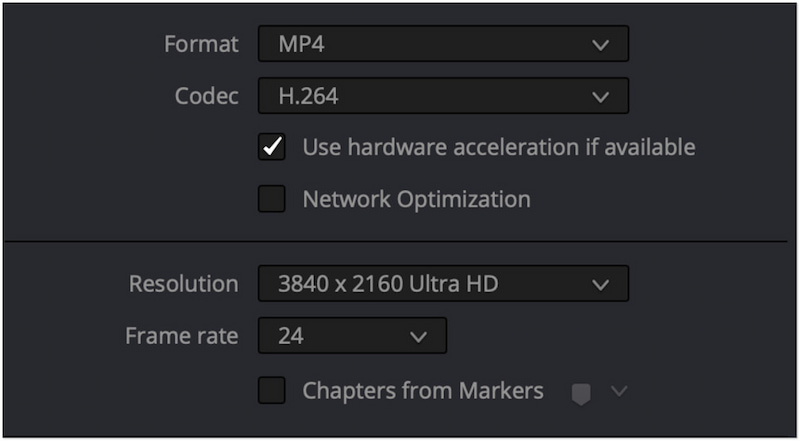Click the 'Resolution' field label
This screenshot has height=441, width=800.
pyautogui.click(x=183, y=284)
